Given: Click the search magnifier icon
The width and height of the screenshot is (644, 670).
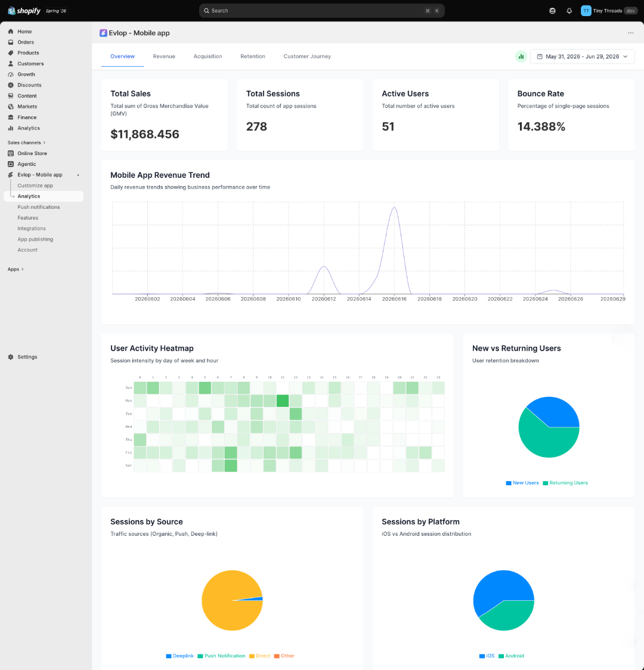Looking at the screenshot, I should (207, 11).
